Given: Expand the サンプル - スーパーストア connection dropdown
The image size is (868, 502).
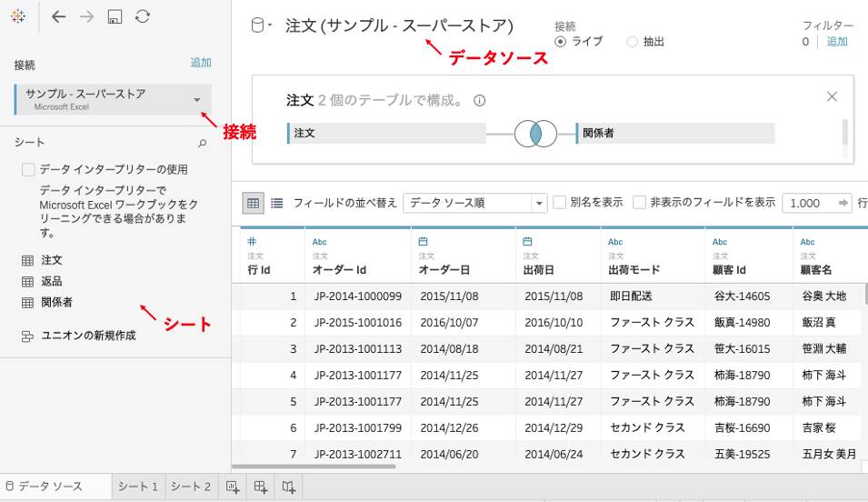Looking at the screenshot, I should pos(197,100).
